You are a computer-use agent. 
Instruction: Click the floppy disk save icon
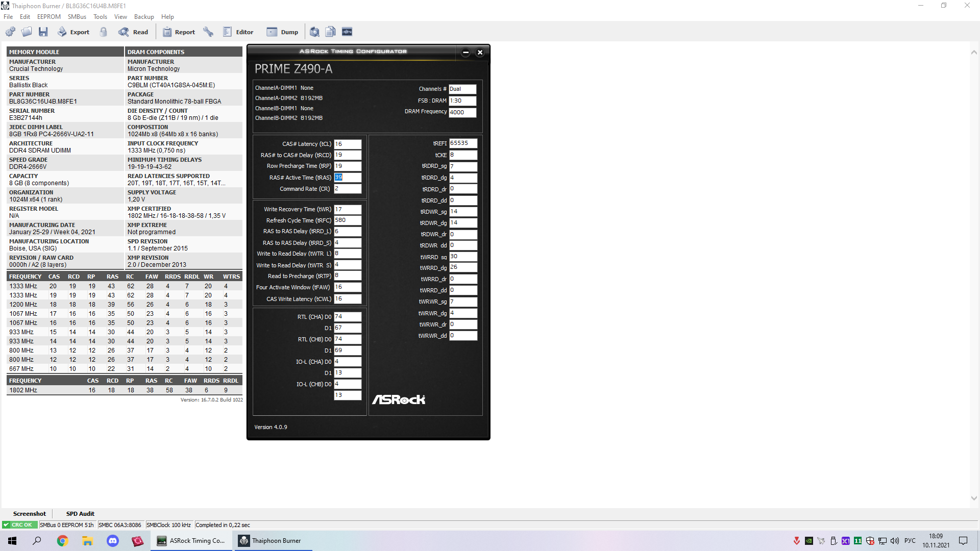point(43,32)
